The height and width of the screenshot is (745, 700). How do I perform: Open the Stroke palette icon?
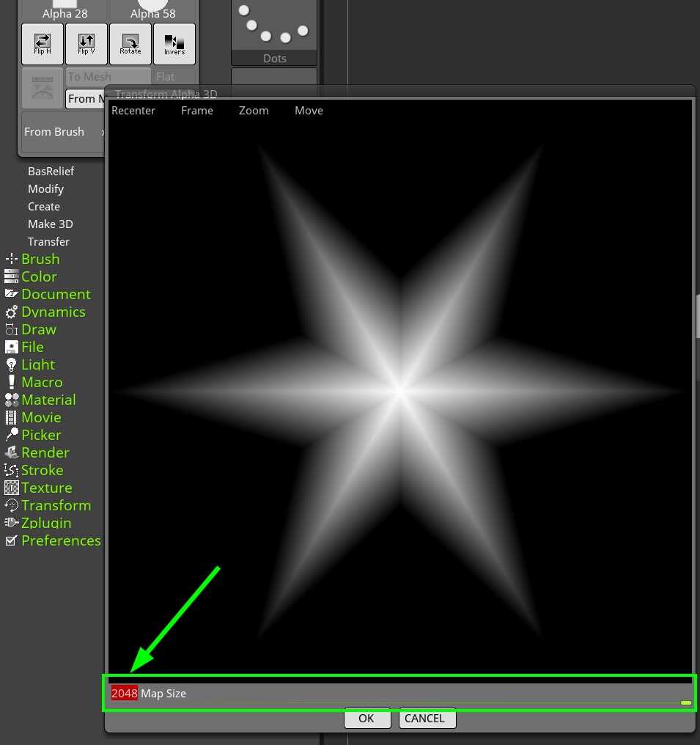click(12, 470)
